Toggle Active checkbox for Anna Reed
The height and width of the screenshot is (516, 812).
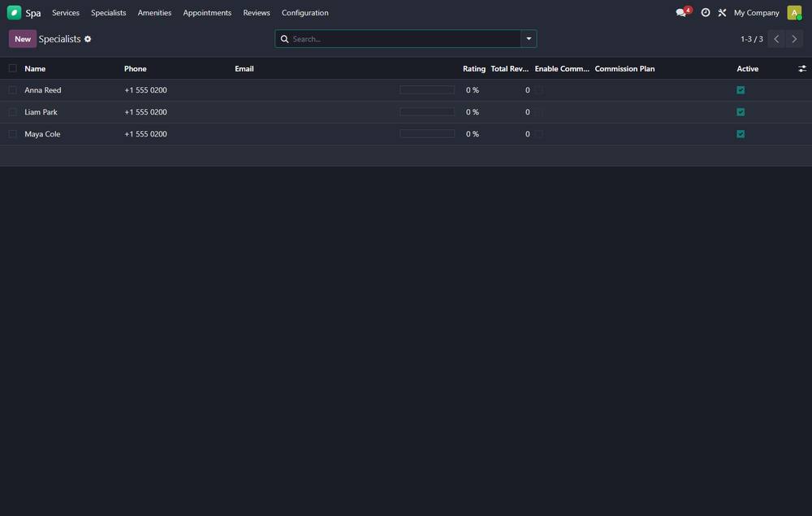741,90
